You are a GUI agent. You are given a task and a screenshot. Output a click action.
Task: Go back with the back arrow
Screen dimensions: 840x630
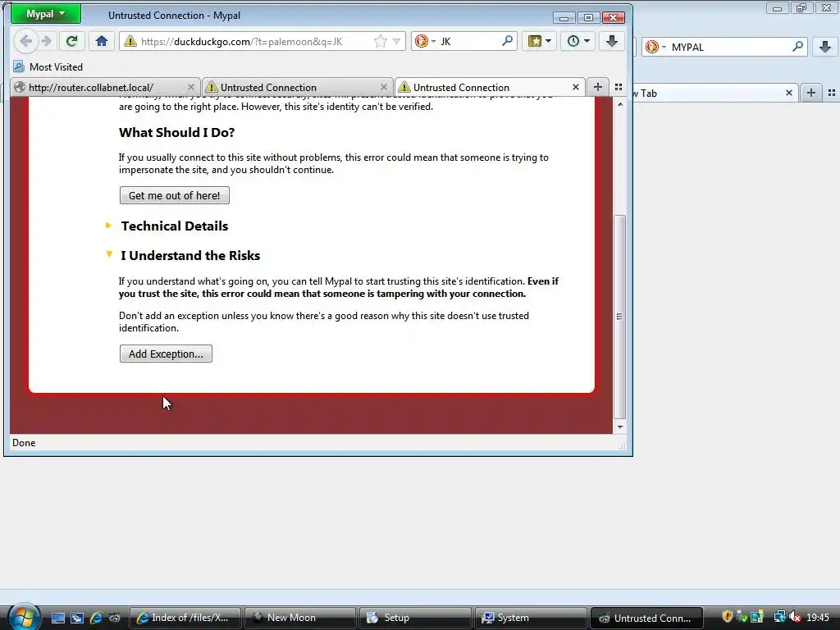pyautogui.click(x=25, y=41)
